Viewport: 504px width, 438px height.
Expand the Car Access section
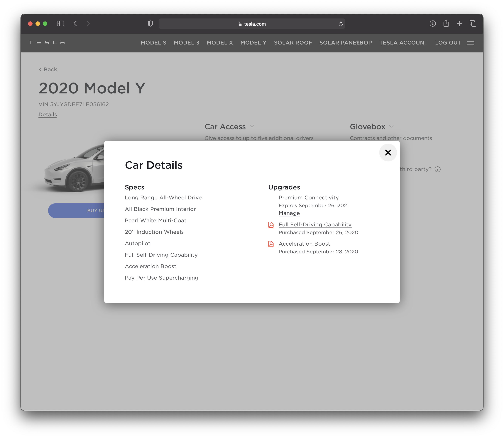(252, 127)
